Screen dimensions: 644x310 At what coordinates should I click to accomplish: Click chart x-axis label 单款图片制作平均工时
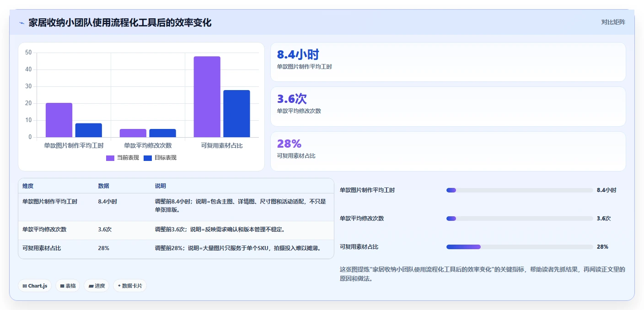tap(74, 145)
